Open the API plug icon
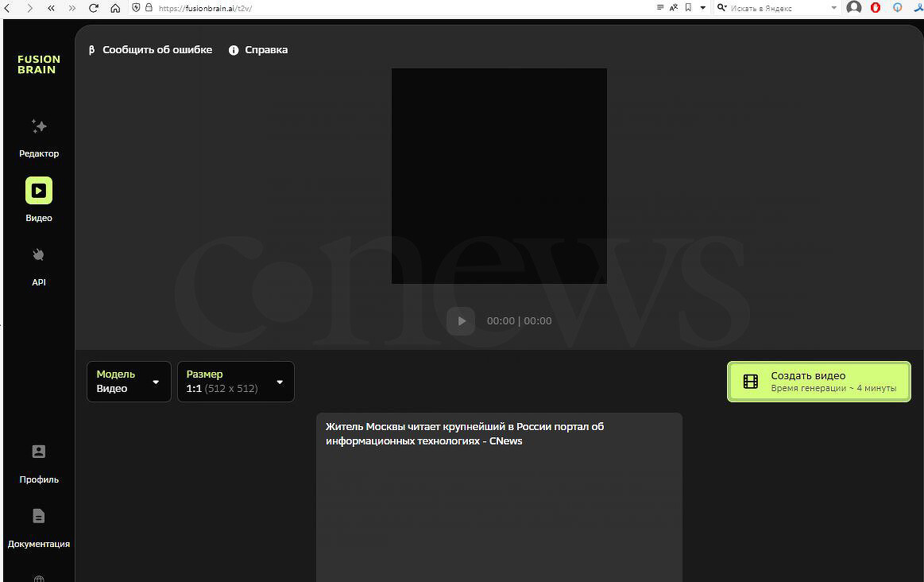Image resolution: width=924 pixels, height=582 pixels. pos(39,255)
